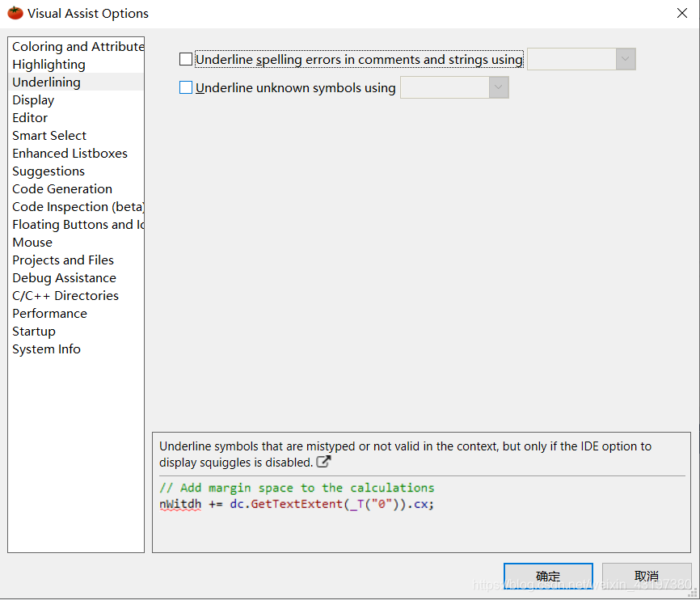Open the external help link icon

pyautogui.click(x=323, y=462)
